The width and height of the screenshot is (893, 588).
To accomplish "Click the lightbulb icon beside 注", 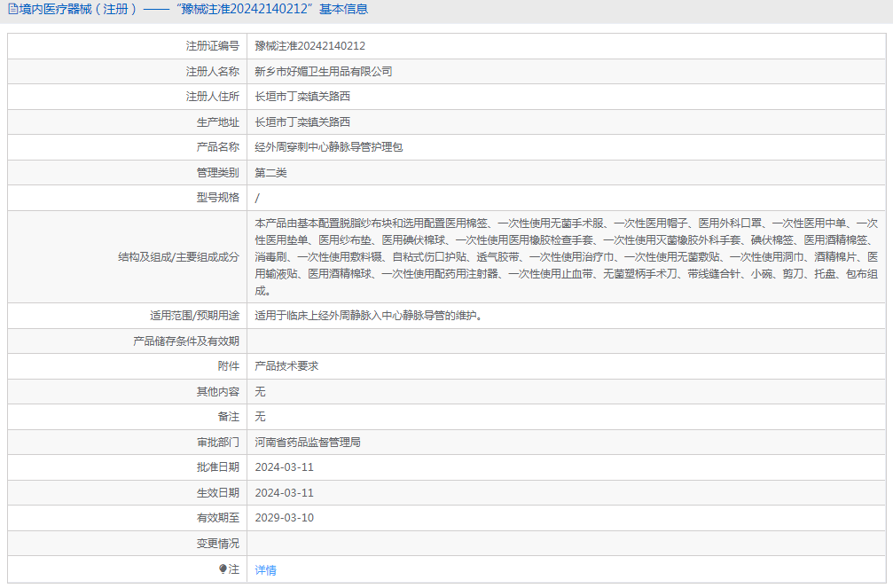I will 223,568.
